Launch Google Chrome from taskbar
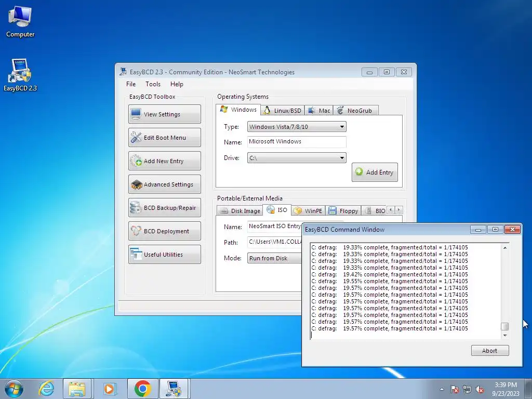Image resolution: width=532 pixels, height=399 pixels. click(x=143, y=389)
